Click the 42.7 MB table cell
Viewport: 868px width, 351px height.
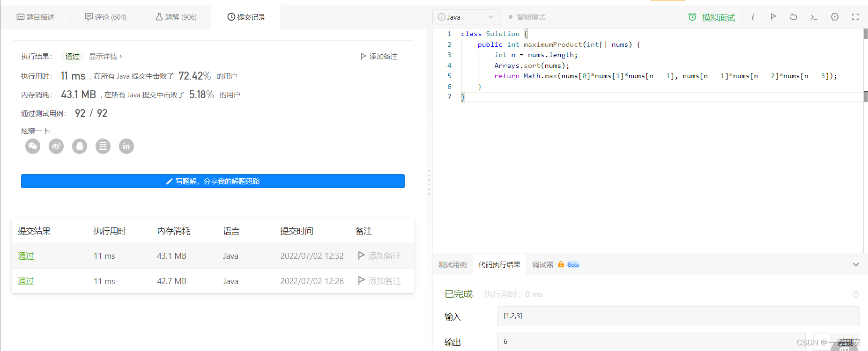171,281
